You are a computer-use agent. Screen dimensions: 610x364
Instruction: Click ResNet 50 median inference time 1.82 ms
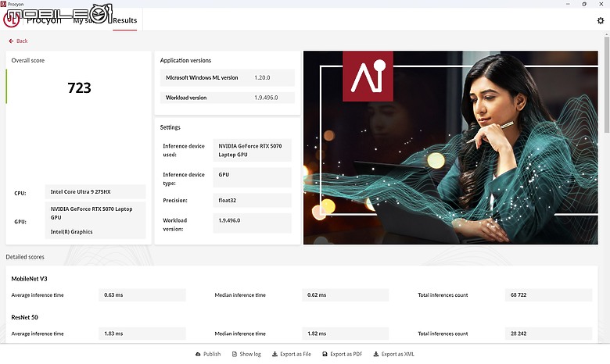pos(345,334)
